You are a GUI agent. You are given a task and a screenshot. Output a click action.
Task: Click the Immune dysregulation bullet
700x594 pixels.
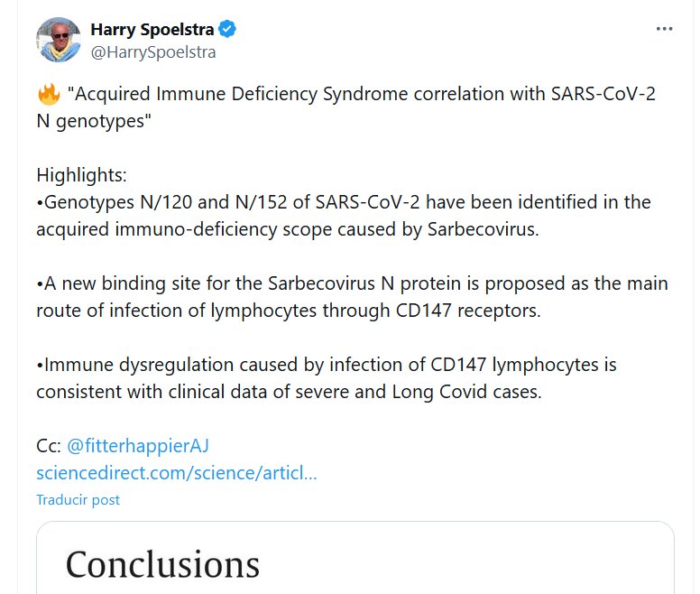pyautogui.click(x=326, y=365)
